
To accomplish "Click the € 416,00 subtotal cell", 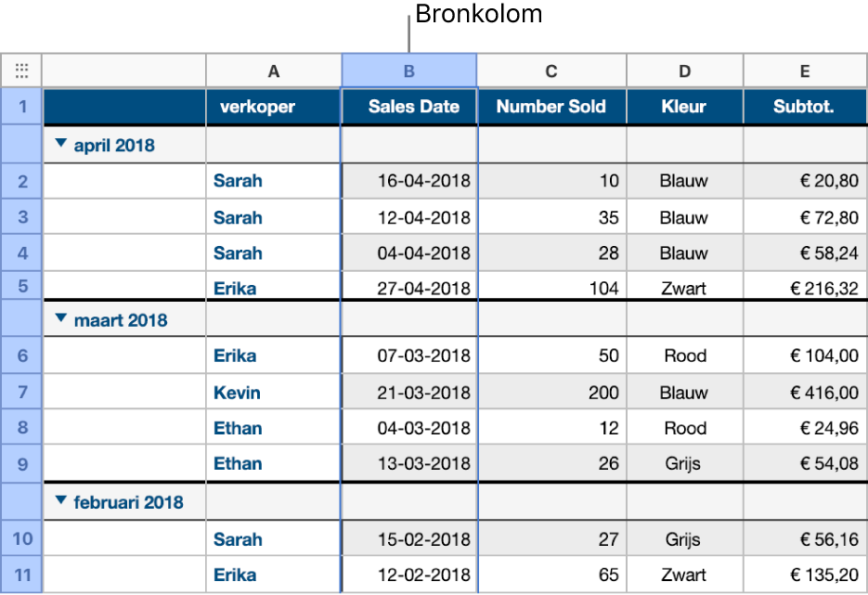I will pos(804,392).
